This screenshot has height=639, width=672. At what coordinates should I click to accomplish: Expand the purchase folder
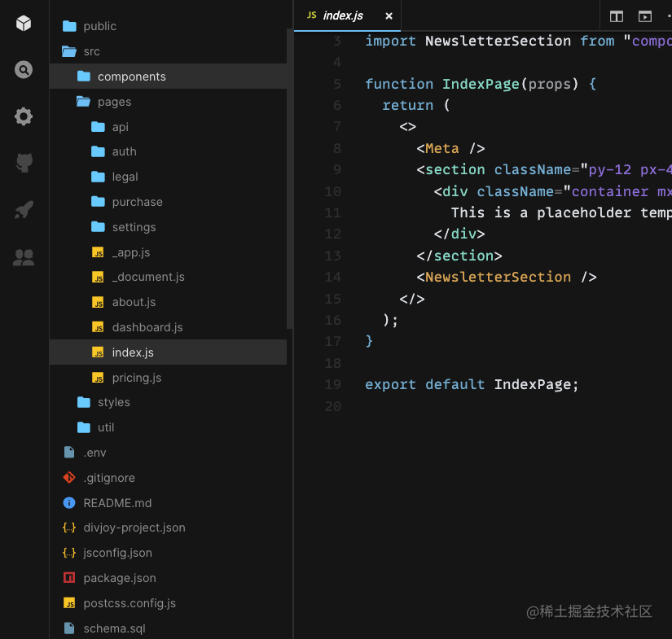click(168, 202)
